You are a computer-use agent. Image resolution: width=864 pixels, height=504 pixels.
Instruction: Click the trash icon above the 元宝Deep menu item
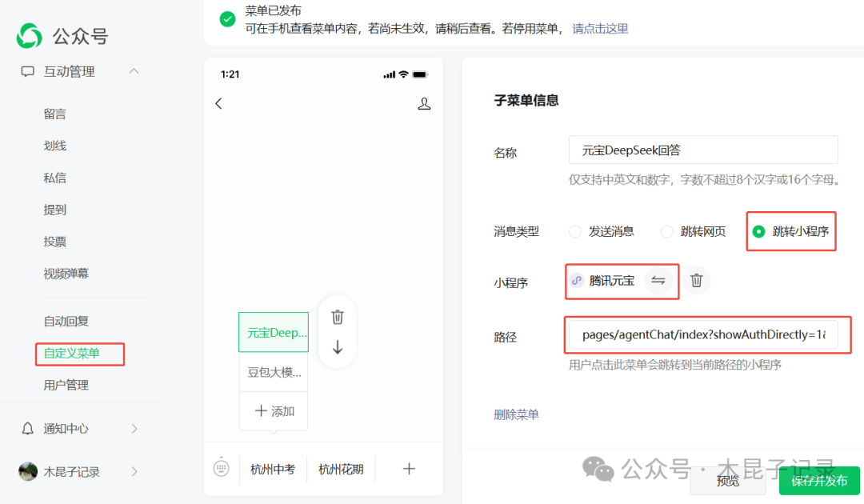pyautogui.click(x=337, y=317)
